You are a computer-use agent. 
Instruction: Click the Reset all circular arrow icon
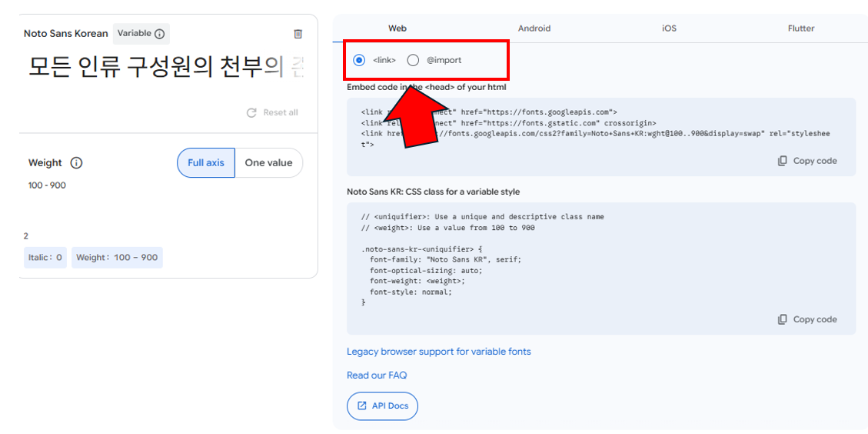(x=251, y=112)
